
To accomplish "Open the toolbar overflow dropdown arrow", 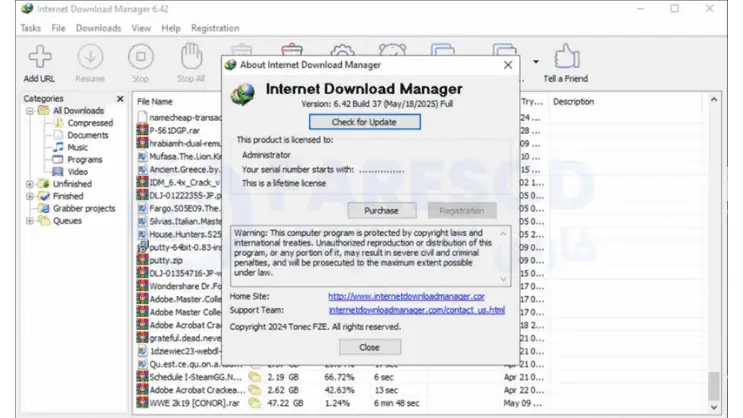I will click(536, 62).
